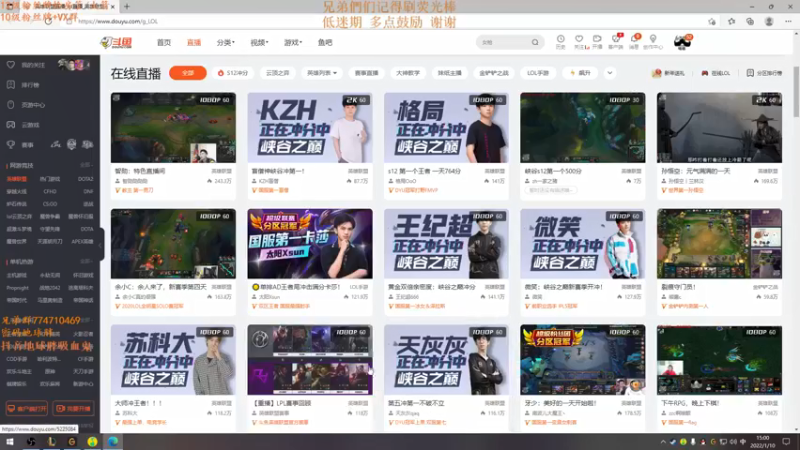
Task: Select 英雄联盟 in the sidebar
Action: 17,179
